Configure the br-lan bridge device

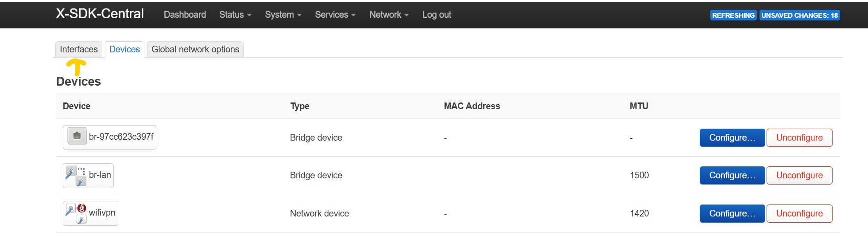732,175
